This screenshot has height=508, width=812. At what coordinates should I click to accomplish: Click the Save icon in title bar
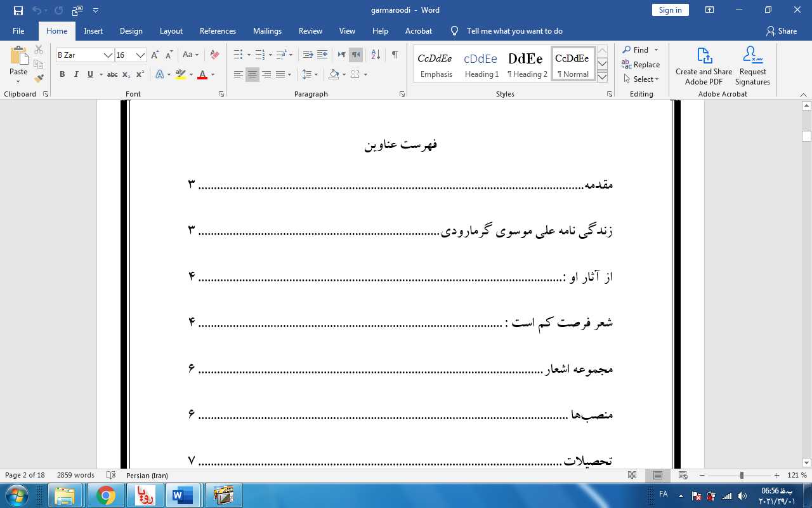tap(18, 10)
